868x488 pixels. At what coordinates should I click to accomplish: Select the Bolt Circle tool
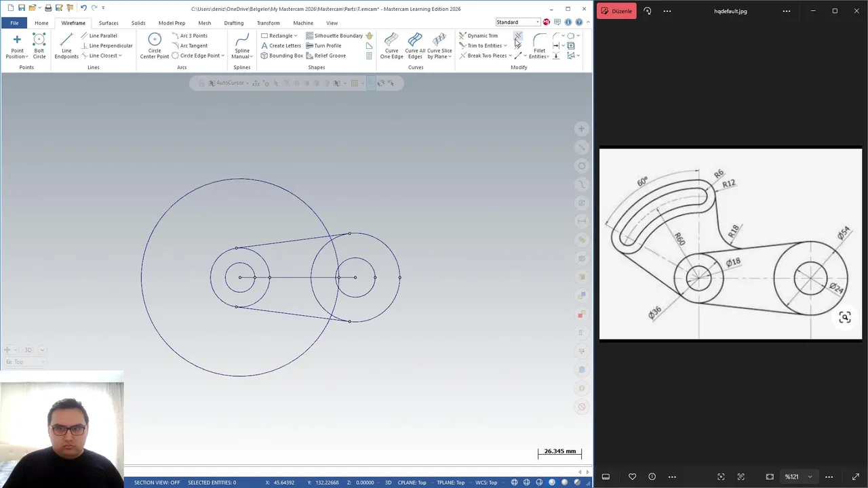click(x=39, y=45)
